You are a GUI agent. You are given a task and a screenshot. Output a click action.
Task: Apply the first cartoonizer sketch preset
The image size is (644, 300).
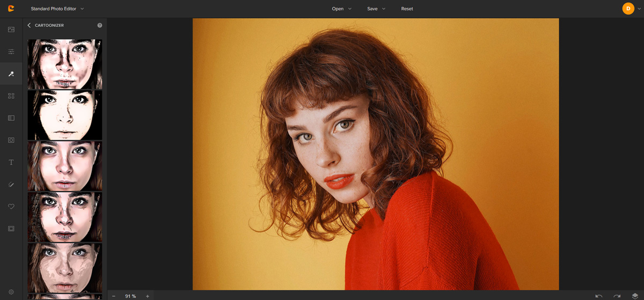65,64
